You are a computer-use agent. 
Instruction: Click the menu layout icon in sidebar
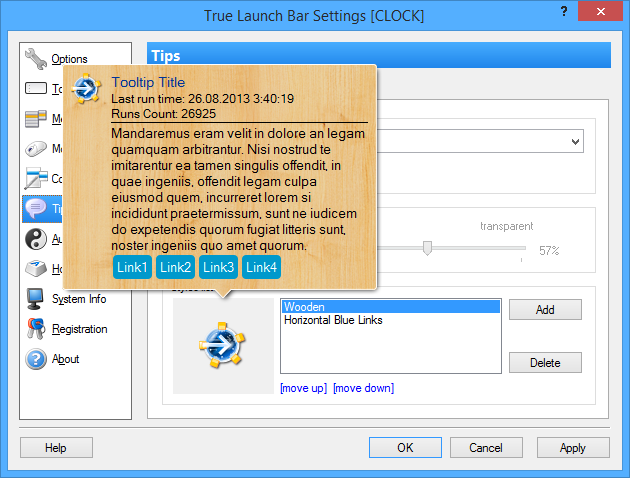pyautogui.click(x=36, y=118)
